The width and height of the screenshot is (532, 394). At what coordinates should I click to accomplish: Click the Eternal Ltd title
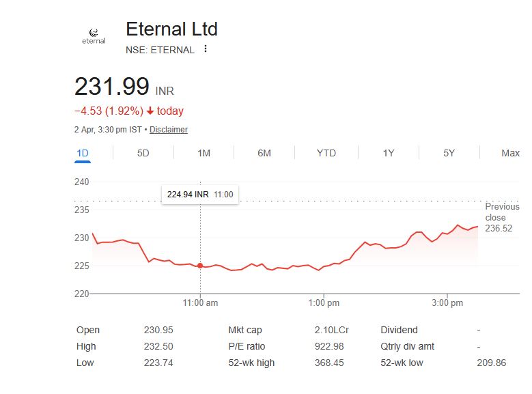click(171, 29)
